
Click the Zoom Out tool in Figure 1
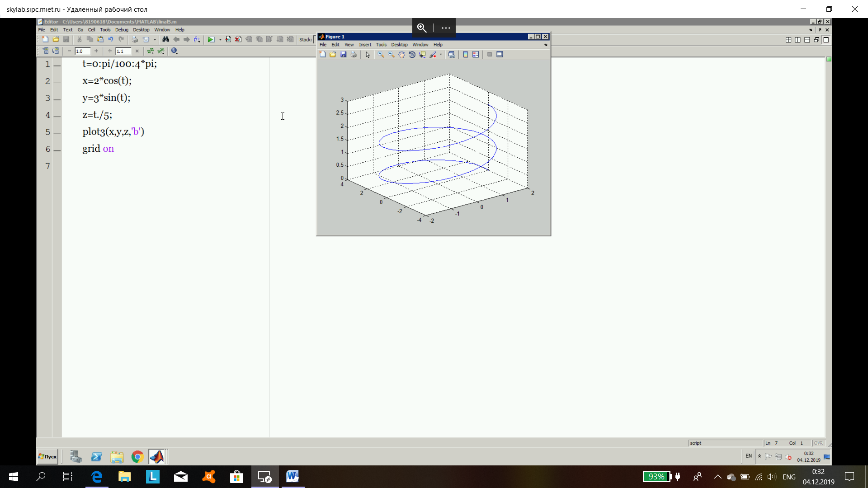pyautogui.click(x=391, y=54)
